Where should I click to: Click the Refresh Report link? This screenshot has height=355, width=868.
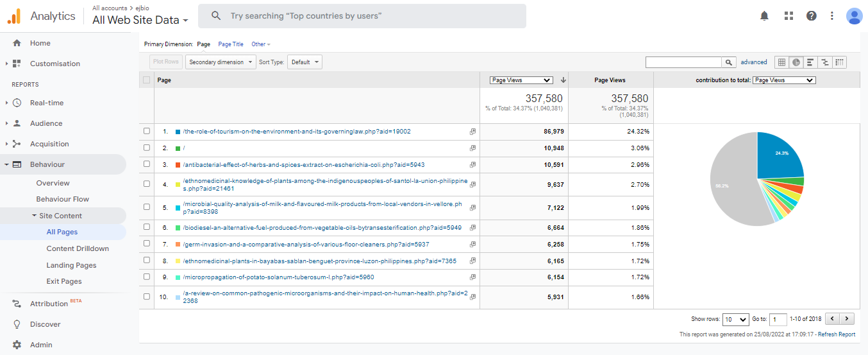coord(836,334)
